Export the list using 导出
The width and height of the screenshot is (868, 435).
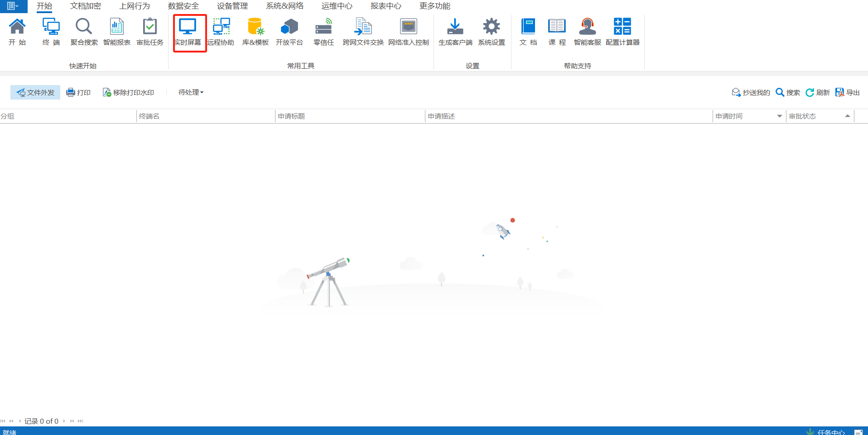pyautogui.click(x=848, y=92)
